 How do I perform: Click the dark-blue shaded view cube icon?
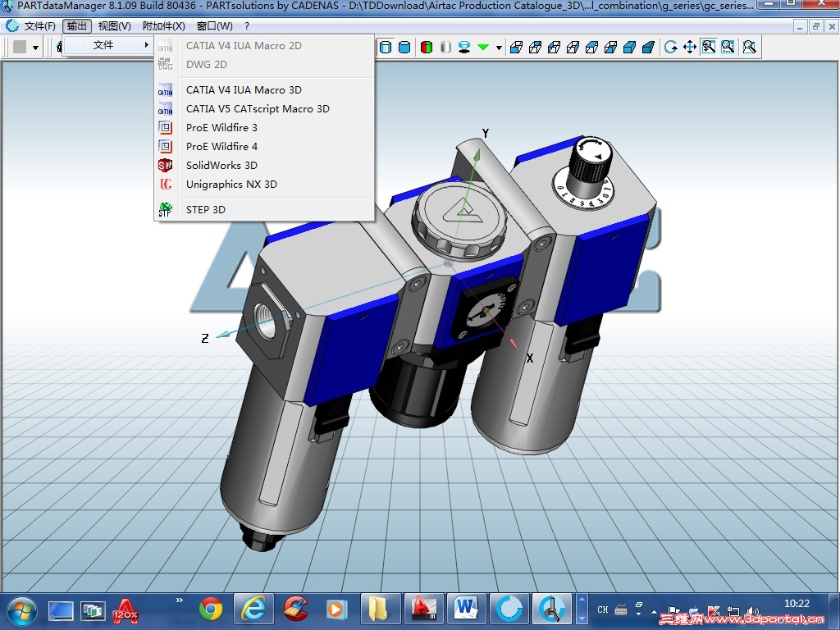pyautogui.click(x=648, y=47)
